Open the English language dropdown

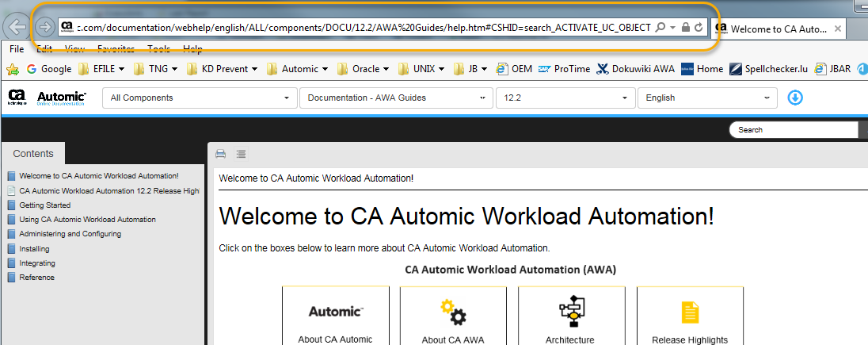pyautogui.click(x=707, y=98)
